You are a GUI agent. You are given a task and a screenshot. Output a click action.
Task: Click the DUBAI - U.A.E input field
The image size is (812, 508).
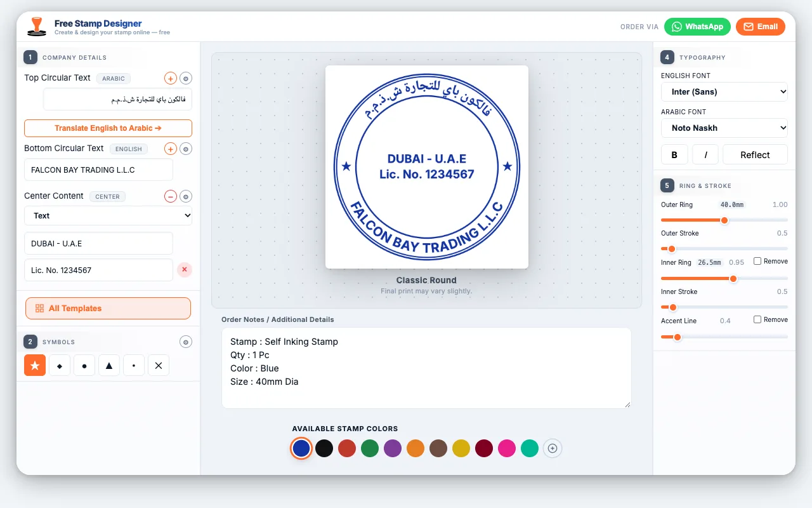pyautogui.click(x=99, y=243)
